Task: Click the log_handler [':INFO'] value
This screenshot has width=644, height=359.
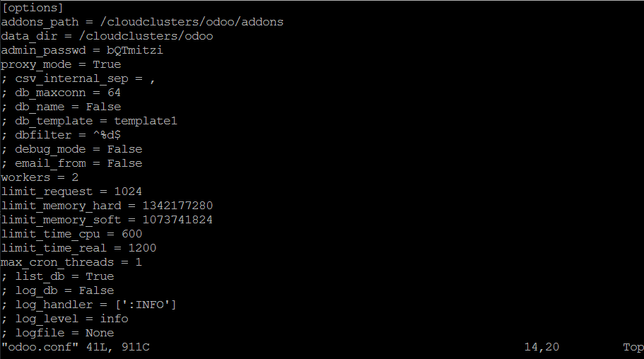Action: tap(142, 305)
